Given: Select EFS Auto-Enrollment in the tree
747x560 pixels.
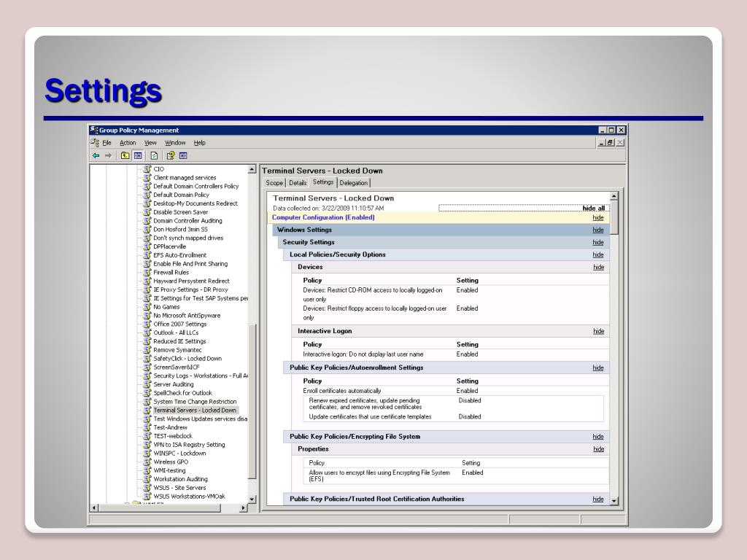Looking at the screenshot, I should pos(179,255).
